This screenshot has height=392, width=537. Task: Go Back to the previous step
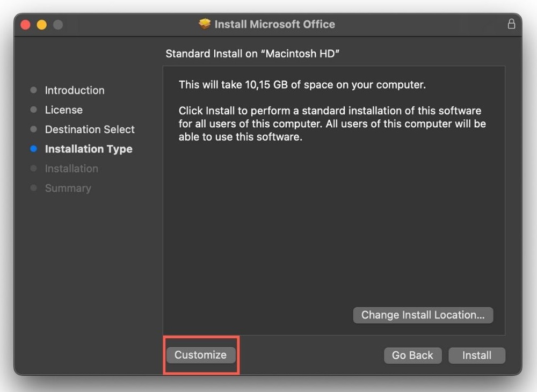412,355
